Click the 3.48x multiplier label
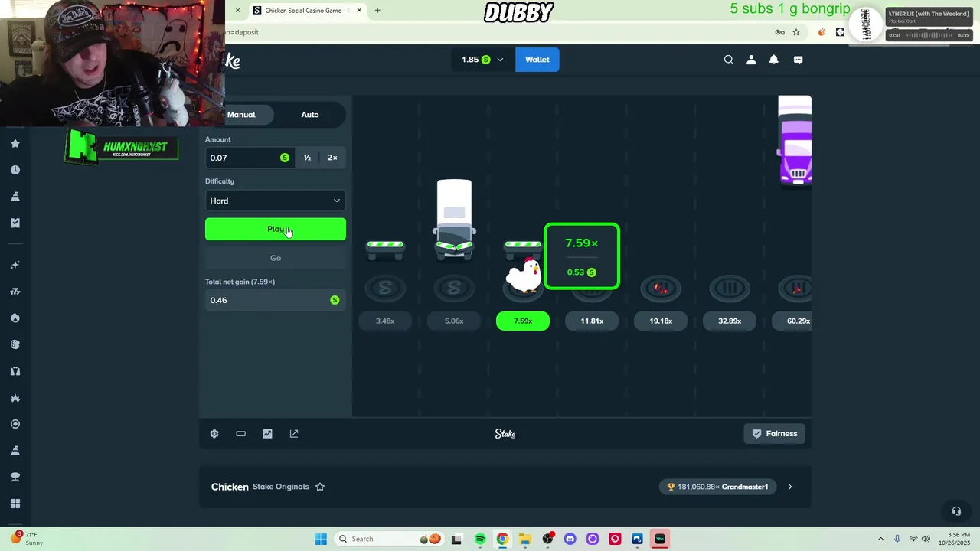Viewport: 980px width, 551px height. pyautogui.click(x=385, y=321)
